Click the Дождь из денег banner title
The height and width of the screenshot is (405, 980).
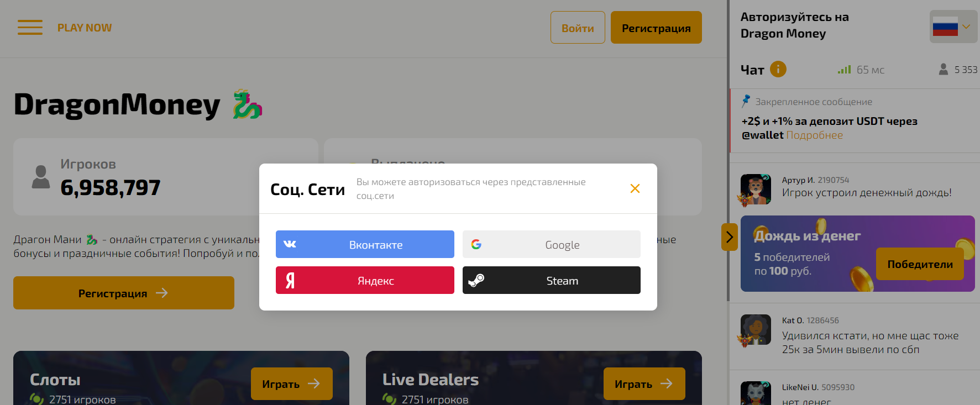click(808, 236)
